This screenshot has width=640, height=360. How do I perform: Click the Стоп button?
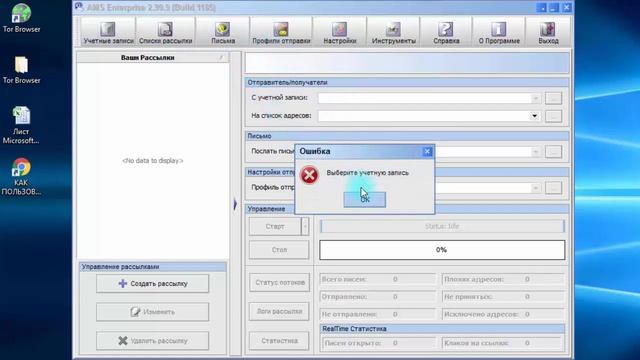[x=279, y=250]
